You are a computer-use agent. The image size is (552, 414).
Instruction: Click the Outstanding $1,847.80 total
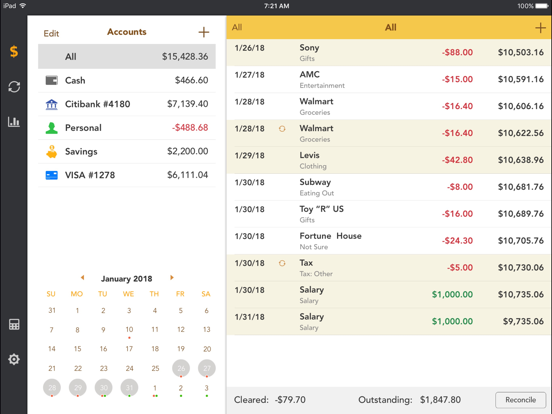[409, 400]
